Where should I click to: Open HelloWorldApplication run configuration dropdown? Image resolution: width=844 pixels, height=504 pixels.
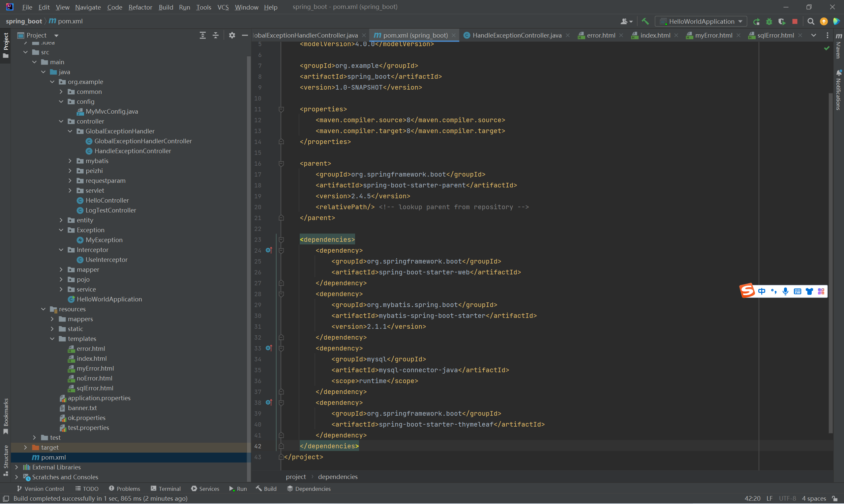tap(701, 21)
